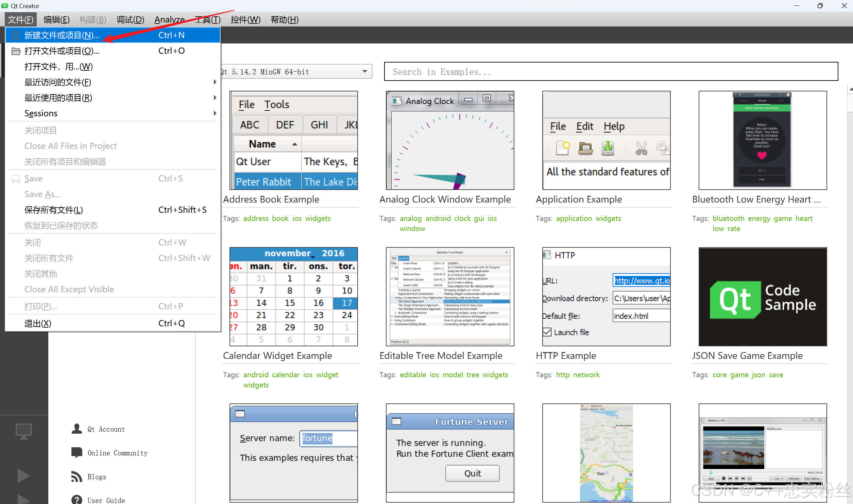The image size is (853, 504).
Task: Open the Calendar Widget Example thumbnail
Action: [294, 297]
